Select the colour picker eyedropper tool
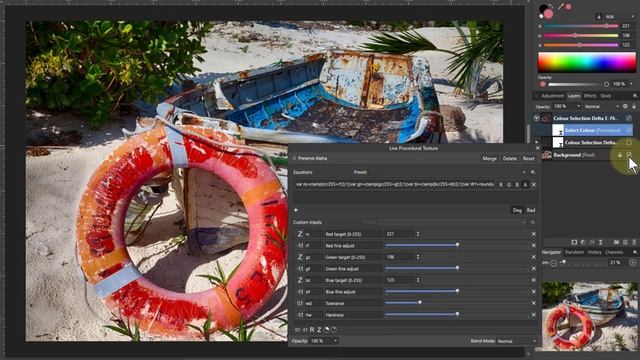The width and height of the screenshot is (640, 360). click(561, 7)
